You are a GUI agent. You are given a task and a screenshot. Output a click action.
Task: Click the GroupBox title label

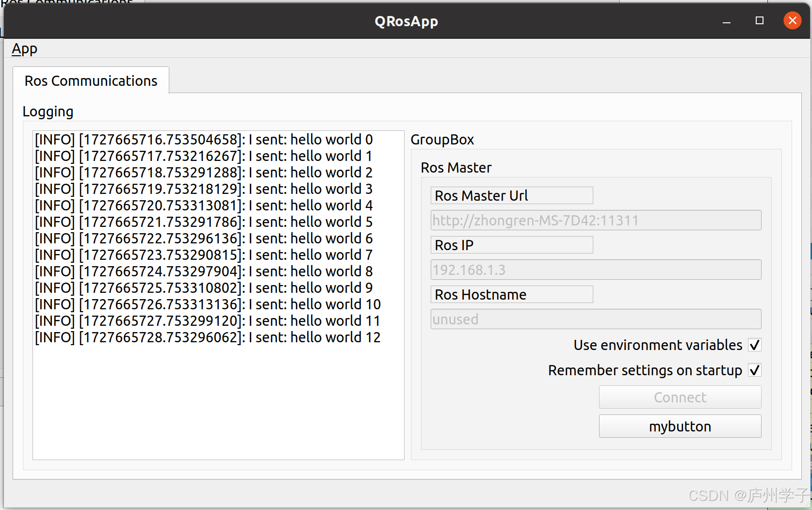pos(442,140)
